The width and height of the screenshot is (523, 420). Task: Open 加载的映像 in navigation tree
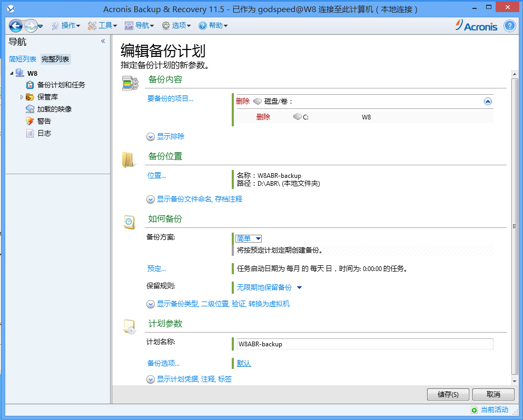point(54,109)
